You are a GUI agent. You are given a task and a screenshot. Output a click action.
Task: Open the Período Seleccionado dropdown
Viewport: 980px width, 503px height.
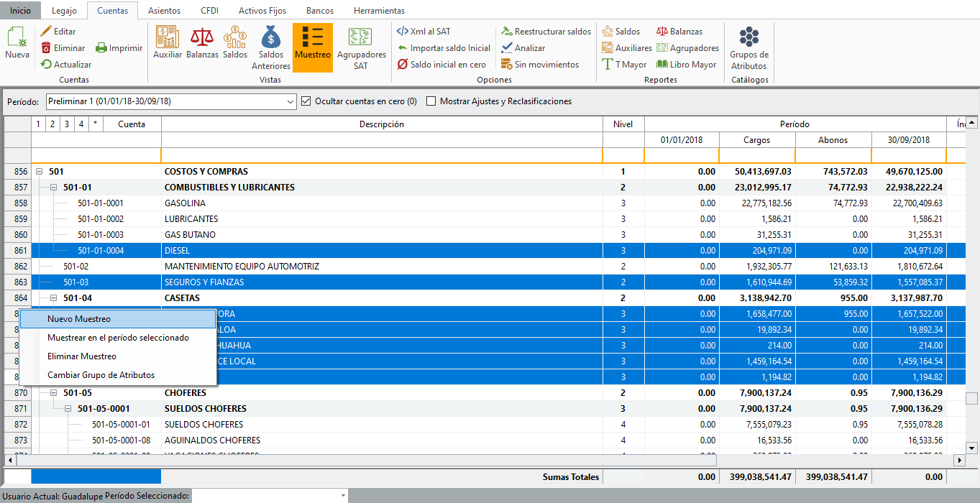pyautogui.click(x=343, y=496)
